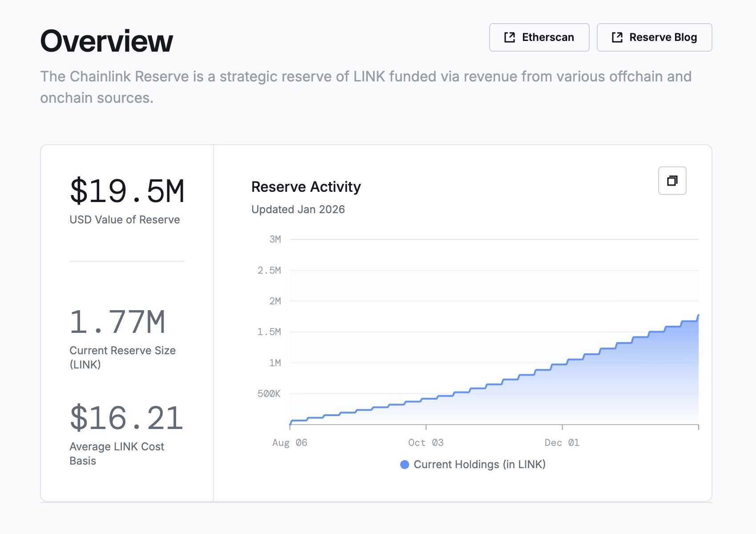Image resolution: width=756 pixels, height=534 pixels.
Task: Click the Dec 01 axis label on the chart
Action: click(x=562, y=442)
